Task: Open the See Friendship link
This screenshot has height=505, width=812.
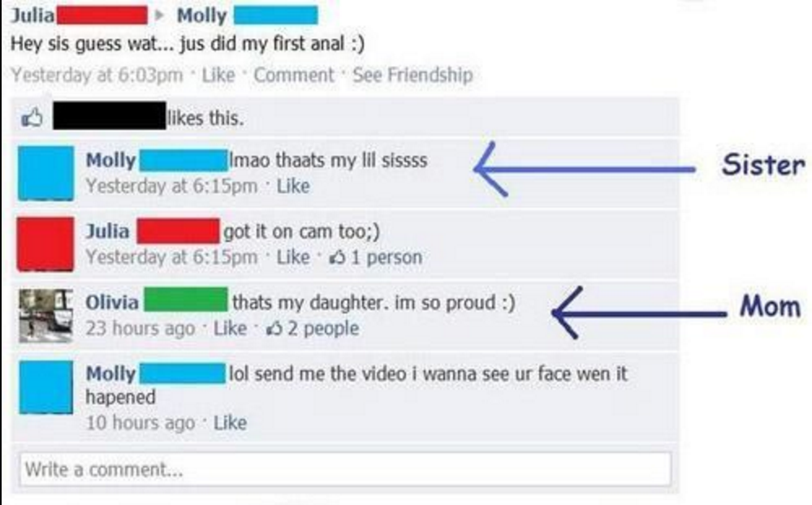Action: click(x=412, y=76)
